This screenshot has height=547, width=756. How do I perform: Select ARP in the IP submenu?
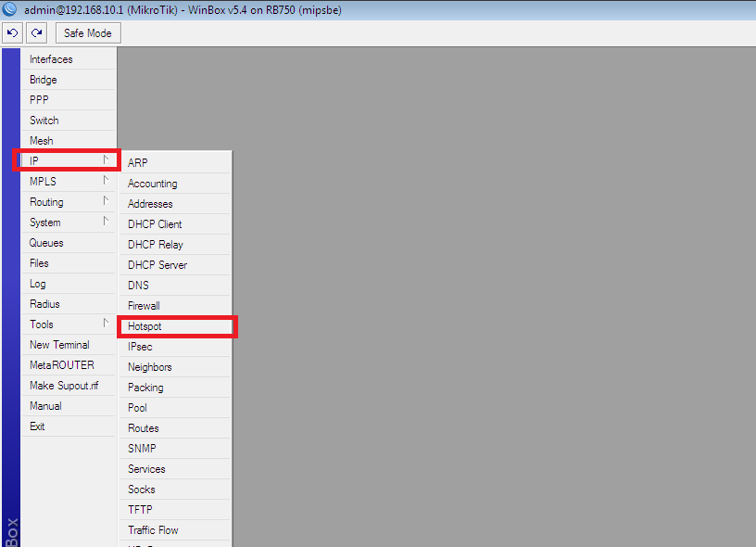point(175,163)
